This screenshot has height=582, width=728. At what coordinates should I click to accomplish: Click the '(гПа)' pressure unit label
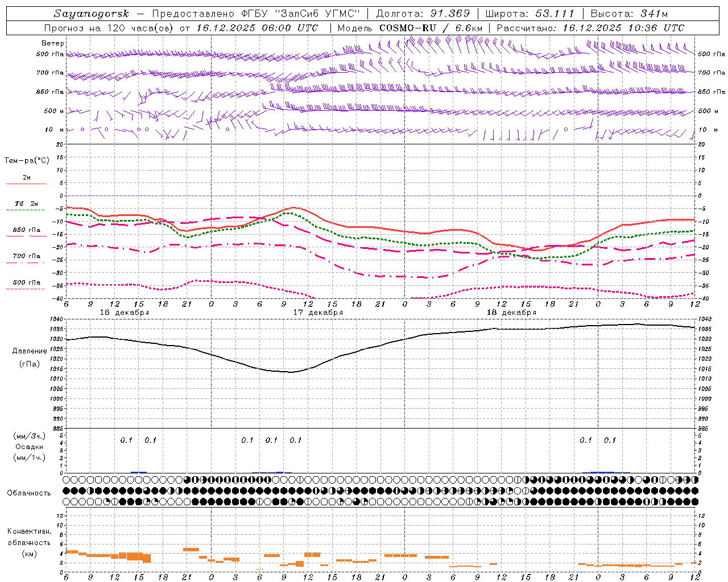tap(30, 364)
